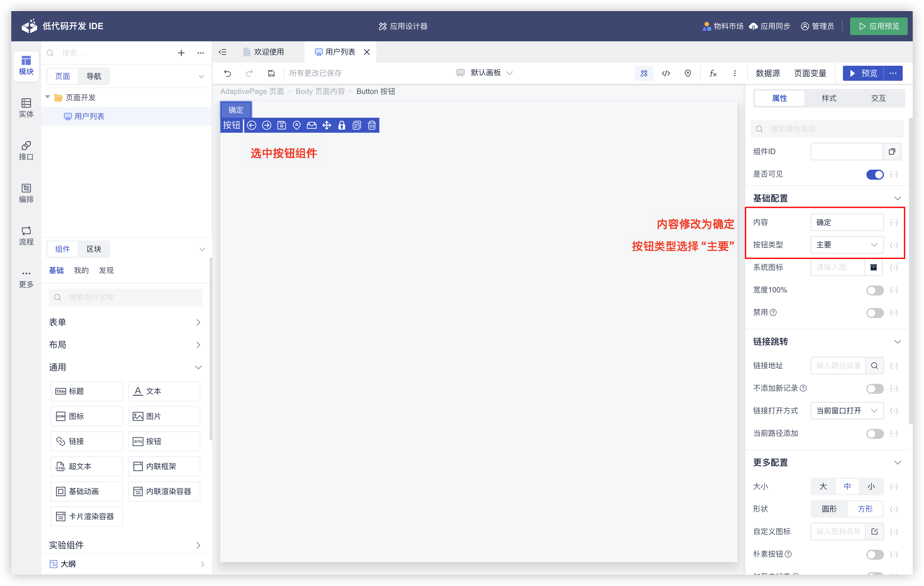Click the green 应用预览 button

(x=878, y=26)
